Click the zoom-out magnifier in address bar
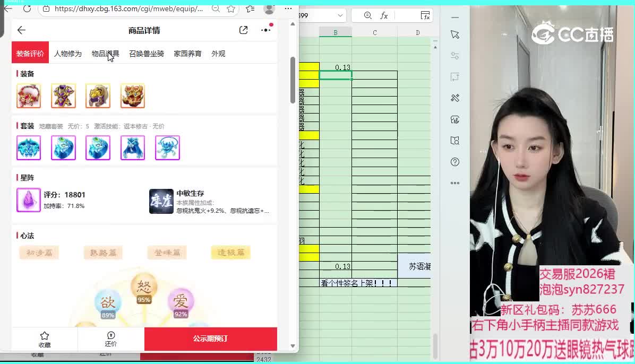 (x=216, y=8)
